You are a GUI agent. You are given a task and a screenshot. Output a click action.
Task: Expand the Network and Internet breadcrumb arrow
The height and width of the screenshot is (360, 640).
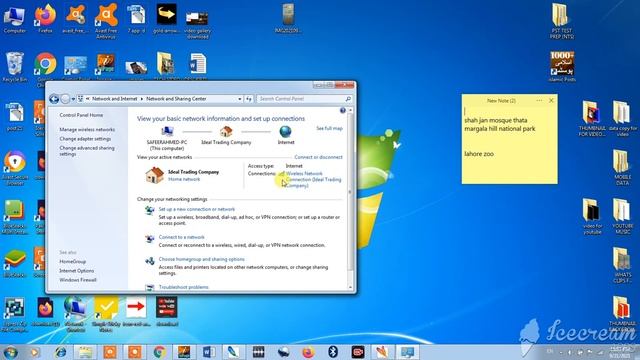tap(142, 99)
